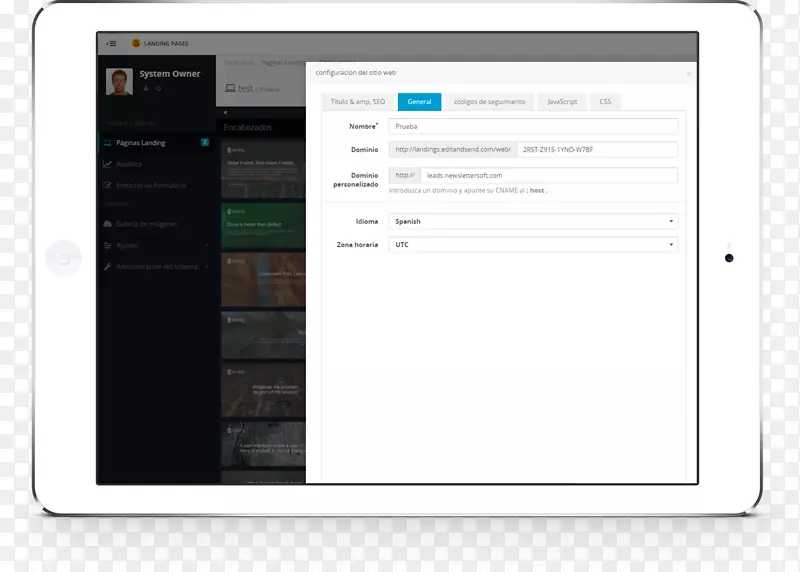Select the green header template thumbnail

click(261, 223)
